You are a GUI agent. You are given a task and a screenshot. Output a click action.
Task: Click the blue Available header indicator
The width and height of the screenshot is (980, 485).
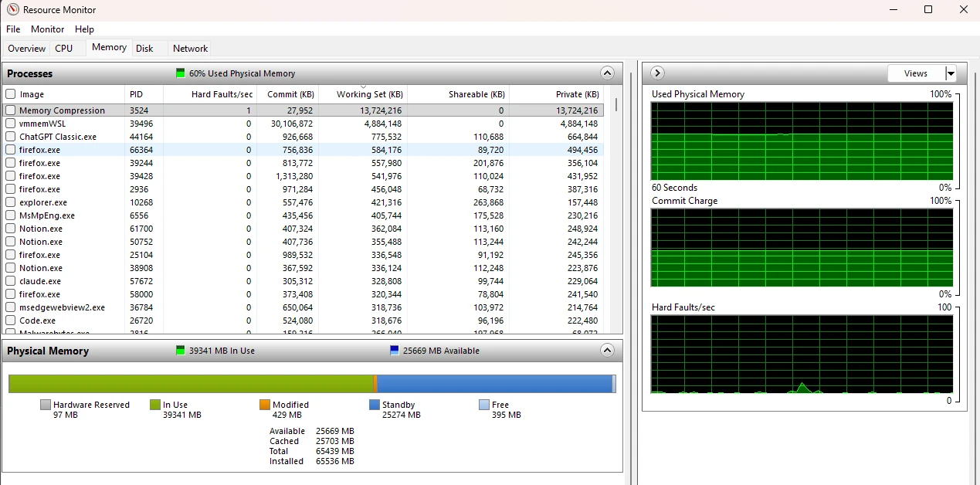[x=395, y=351]
